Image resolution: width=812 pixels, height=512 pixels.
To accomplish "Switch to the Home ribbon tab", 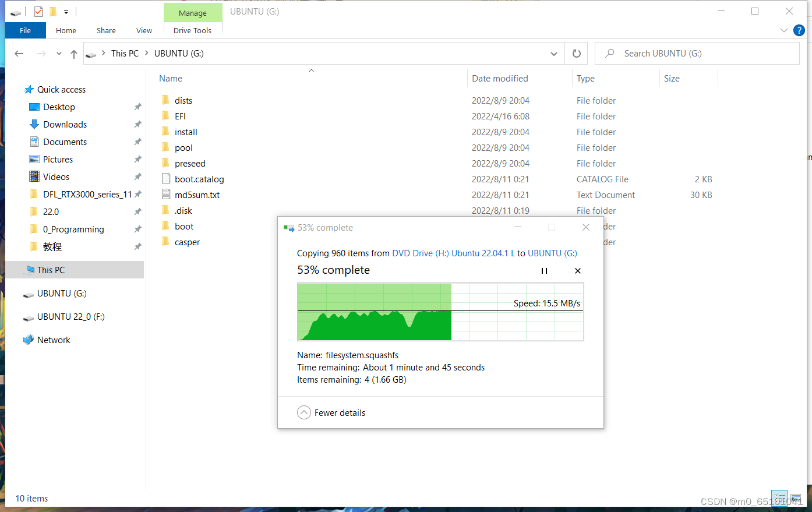I will [66, 30].
